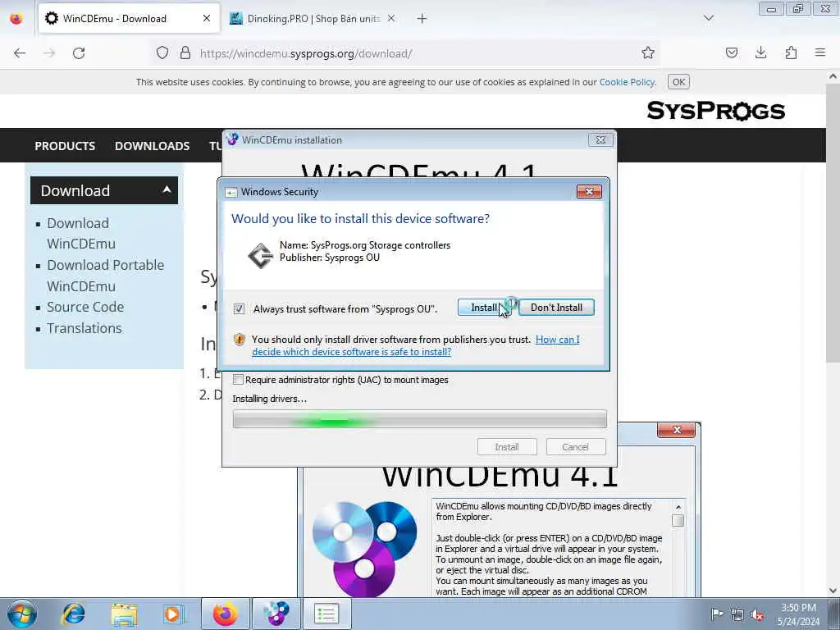The width and height of the screenshot is (840, 630).
Task: Click the SysProgs.org Storage controllers driver icon
Action: coord(260,255)
